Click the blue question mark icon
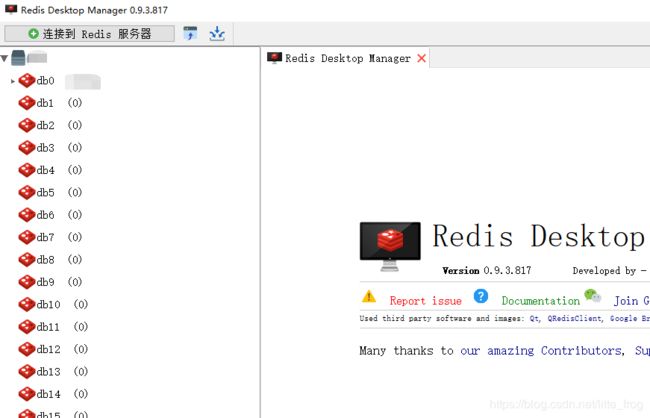Image resolution: width=650 pixels, height=418 pixels. tap(481, 296)
